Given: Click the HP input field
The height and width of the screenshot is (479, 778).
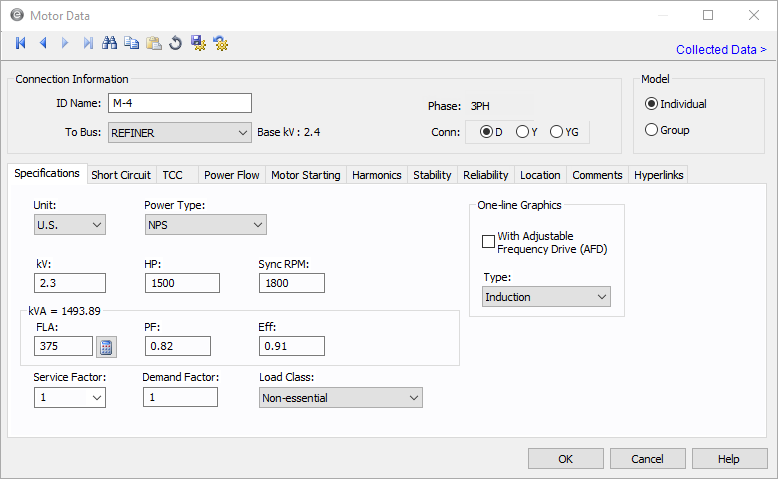Looking at the screenshot, I should (182, 283).
